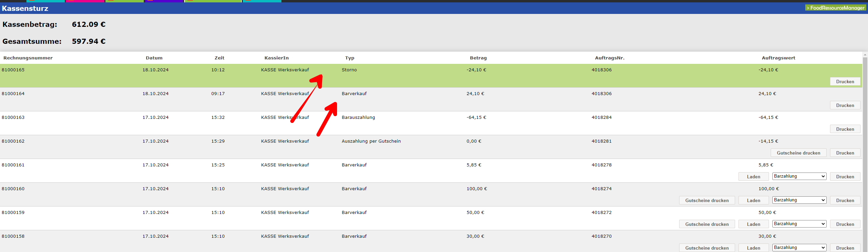Select invoice number 81000165

[x=13, y=70]
